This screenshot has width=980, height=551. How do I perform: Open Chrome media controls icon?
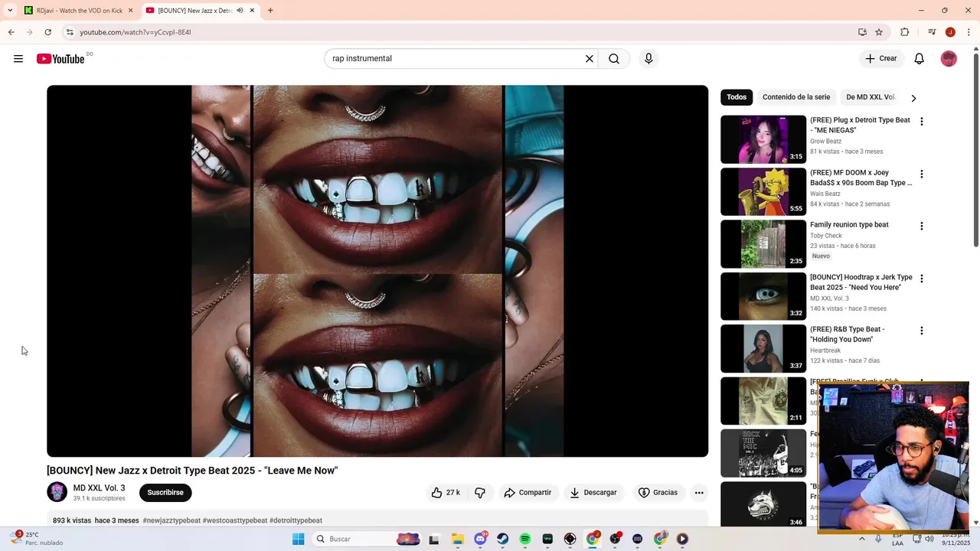point(932,32)
